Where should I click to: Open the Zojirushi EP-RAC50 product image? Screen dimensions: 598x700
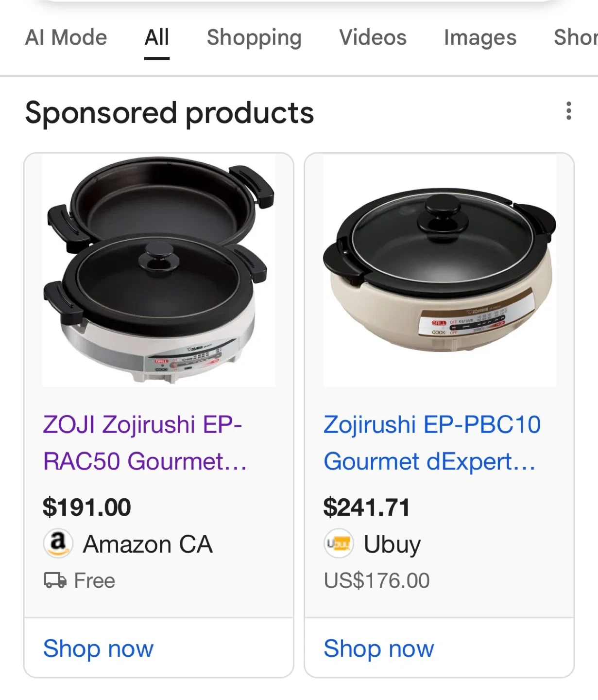coord(158,270)
